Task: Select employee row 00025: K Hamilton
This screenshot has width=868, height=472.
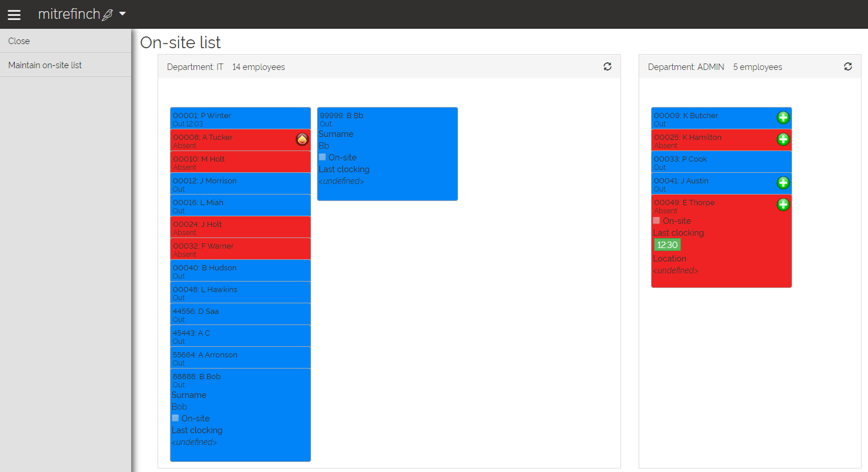Action: tap(722, 140)
